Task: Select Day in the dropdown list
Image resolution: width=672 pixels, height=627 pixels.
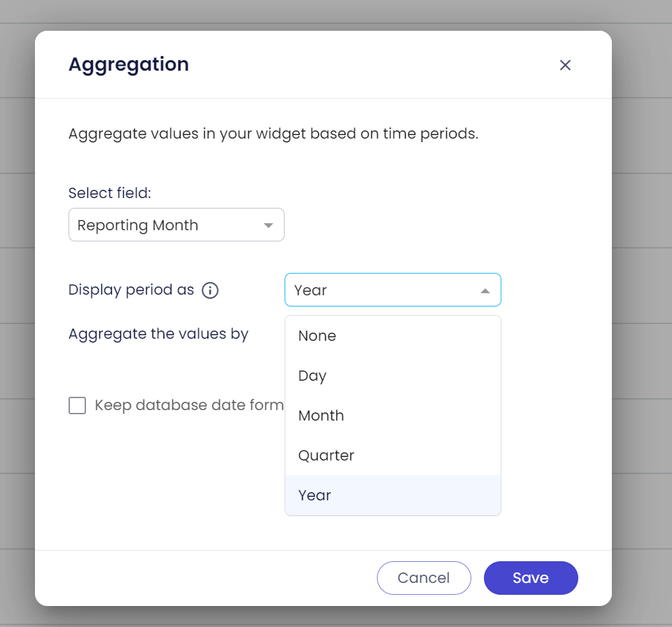Action: pos(313,376)
